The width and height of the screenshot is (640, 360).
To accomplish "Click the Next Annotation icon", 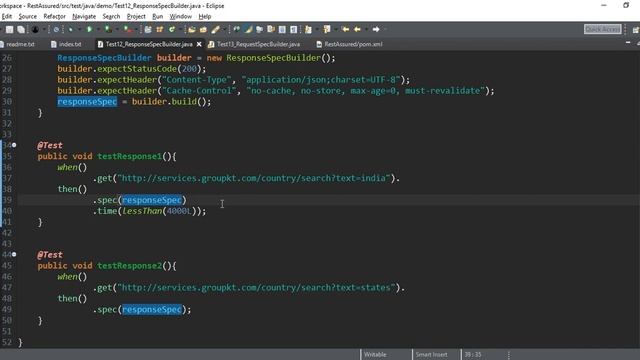I will (308, 29).
